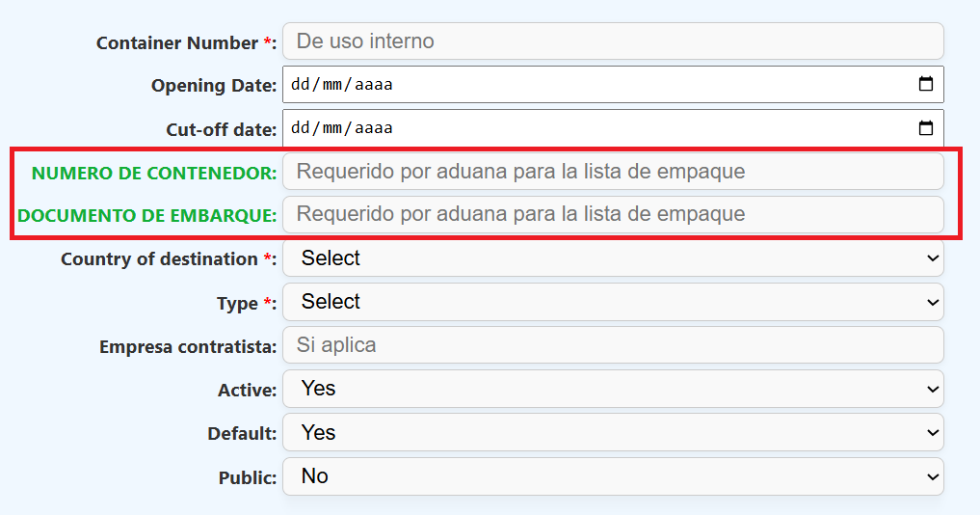Image resolution: width=980 pixels, height=515 pixels.
Task: Select the month part of Cut-off date
Action: click(331, 128)
